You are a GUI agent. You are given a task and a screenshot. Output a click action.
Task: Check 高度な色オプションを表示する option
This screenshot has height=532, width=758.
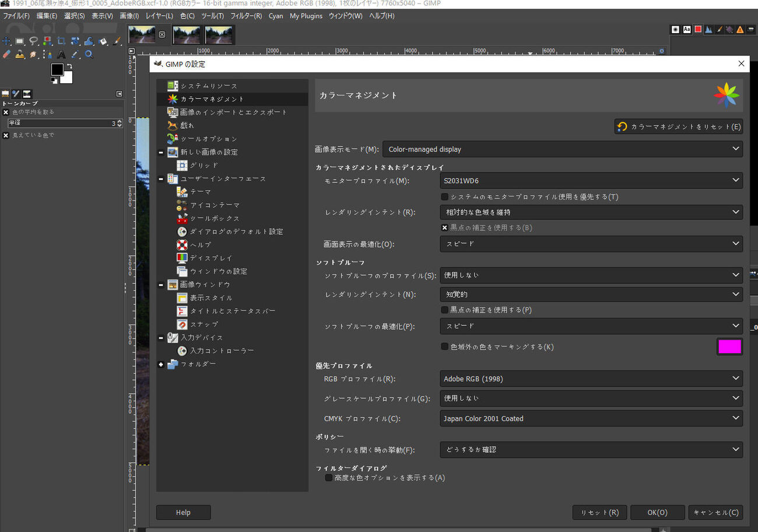point(329,478)
